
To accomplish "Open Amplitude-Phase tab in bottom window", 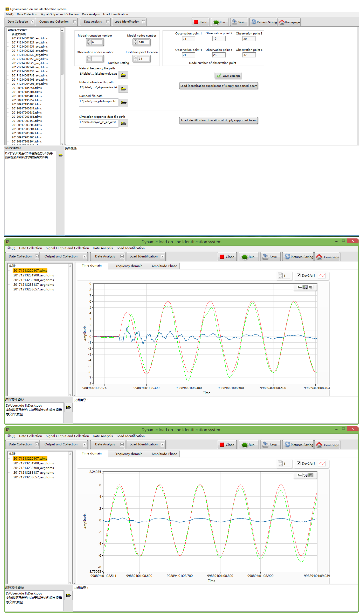I will [164, 454].
